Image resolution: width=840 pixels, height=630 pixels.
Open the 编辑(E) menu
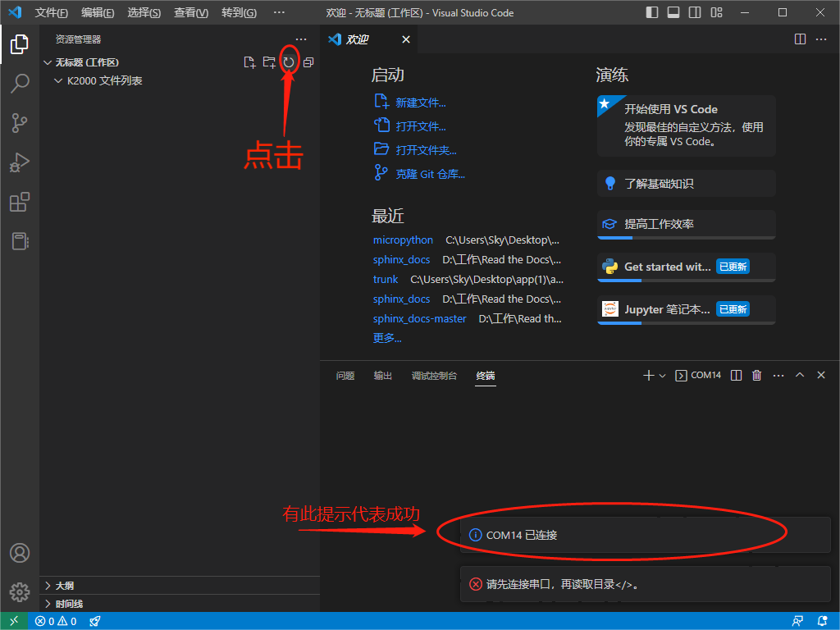click(x=98, y=12)
